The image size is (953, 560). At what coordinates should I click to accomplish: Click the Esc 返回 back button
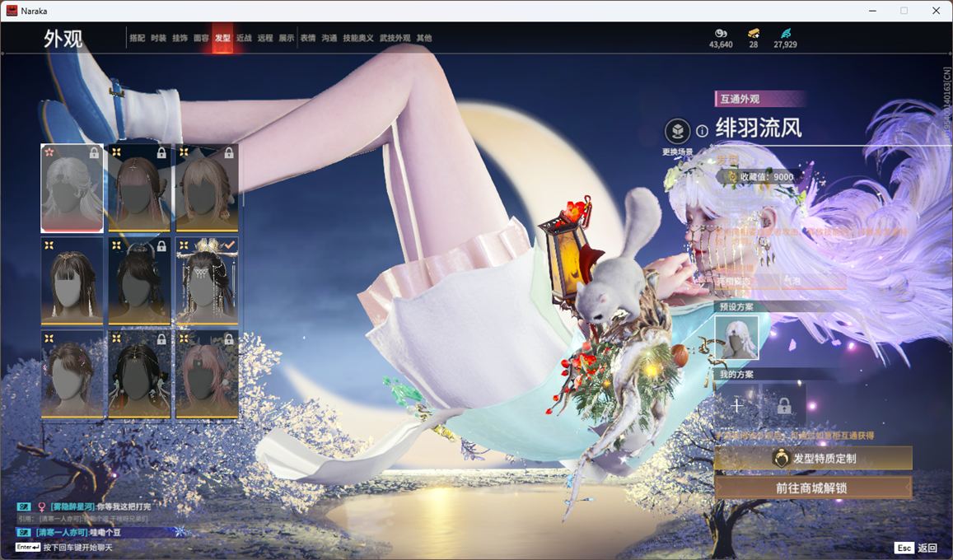click(x=917, y=548)
